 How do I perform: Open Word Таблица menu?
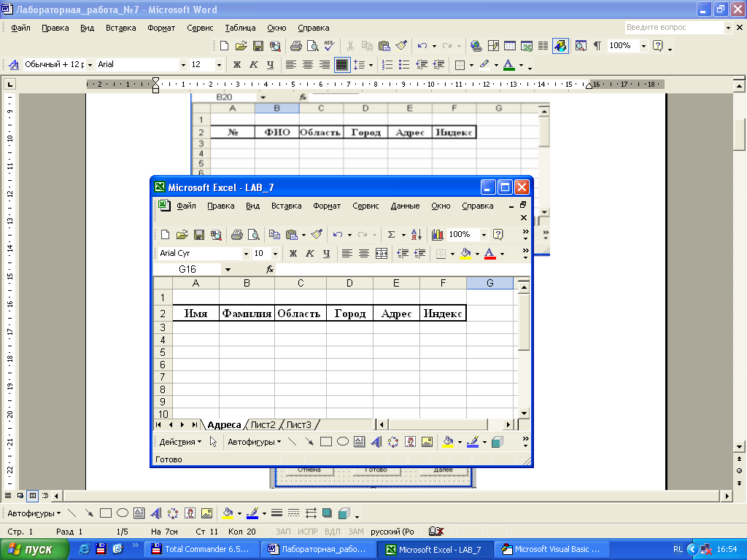click(240, 28)
